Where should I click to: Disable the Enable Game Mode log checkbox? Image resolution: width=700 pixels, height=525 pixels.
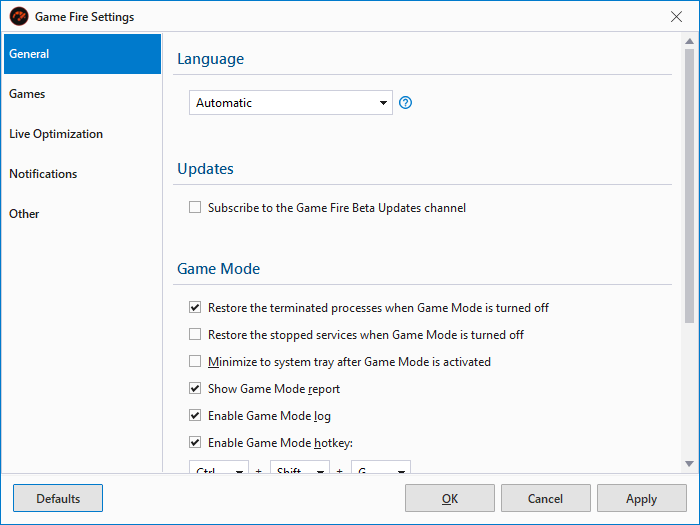(195, 415)
